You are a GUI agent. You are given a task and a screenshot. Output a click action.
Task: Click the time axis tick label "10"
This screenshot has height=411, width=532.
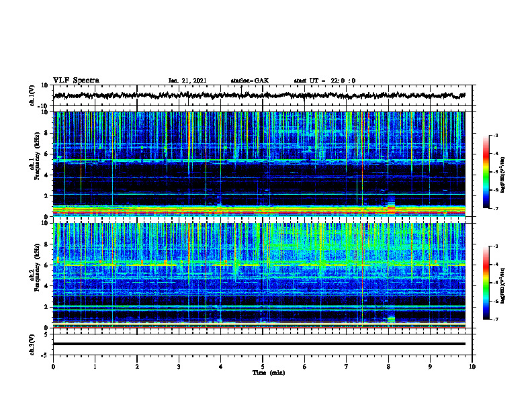click(472, 367)
